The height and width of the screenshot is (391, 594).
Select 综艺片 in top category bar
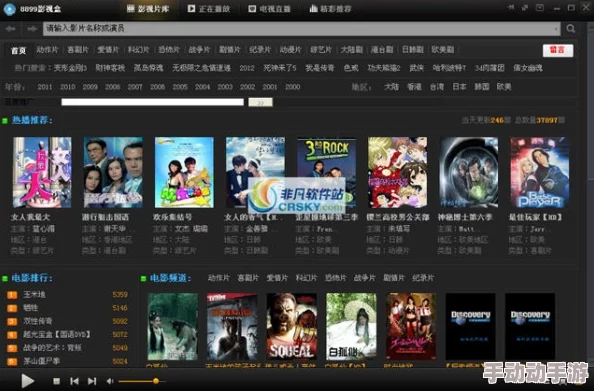pos(321,50)
